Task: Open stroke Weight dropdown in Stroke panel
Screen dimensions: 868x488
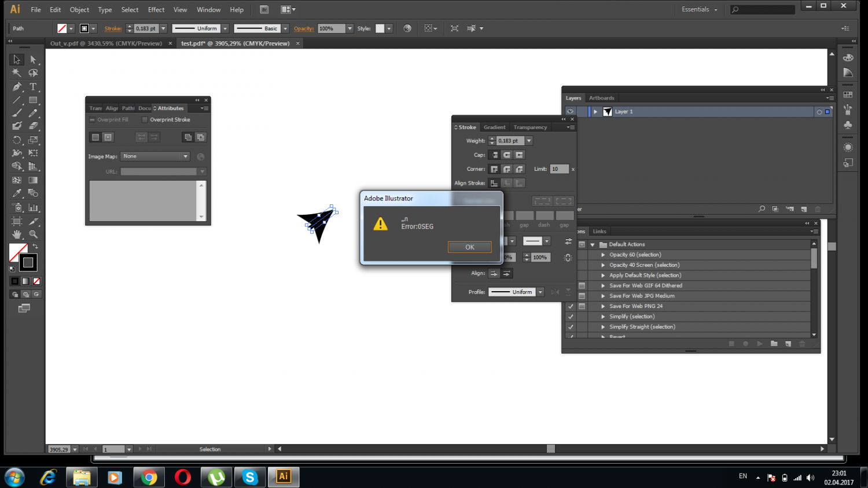Action: 529,141
